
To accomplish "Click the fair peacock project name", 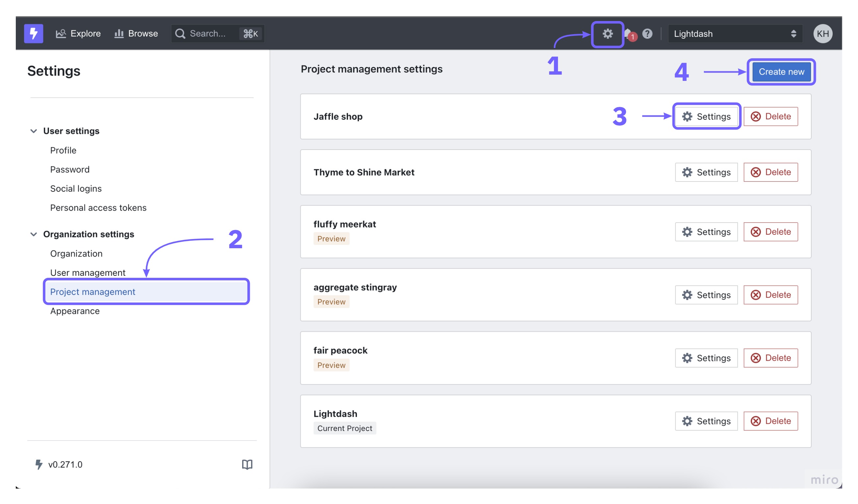I will point(340,350).
